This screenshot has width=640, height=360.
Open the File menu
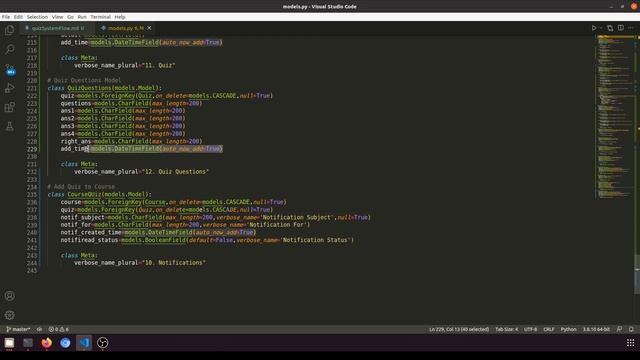pos(6,17)
